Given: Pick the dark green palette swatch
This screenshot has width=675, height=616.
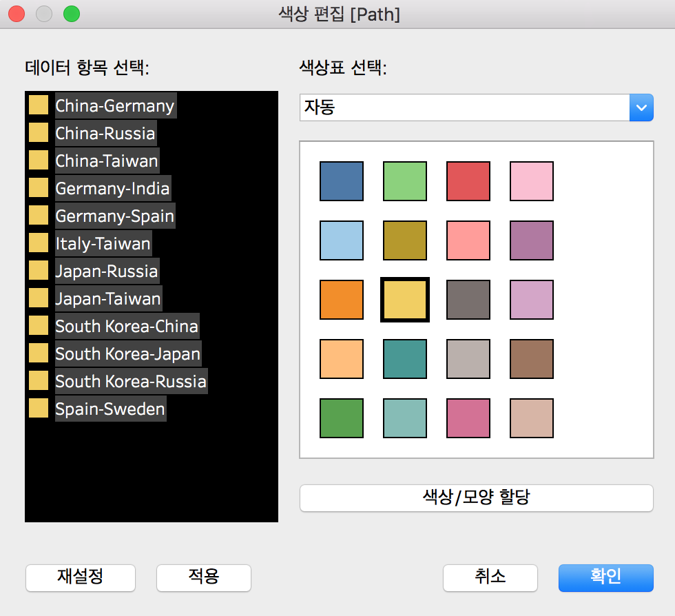Looking at the screenshot, I should (342, 418).
